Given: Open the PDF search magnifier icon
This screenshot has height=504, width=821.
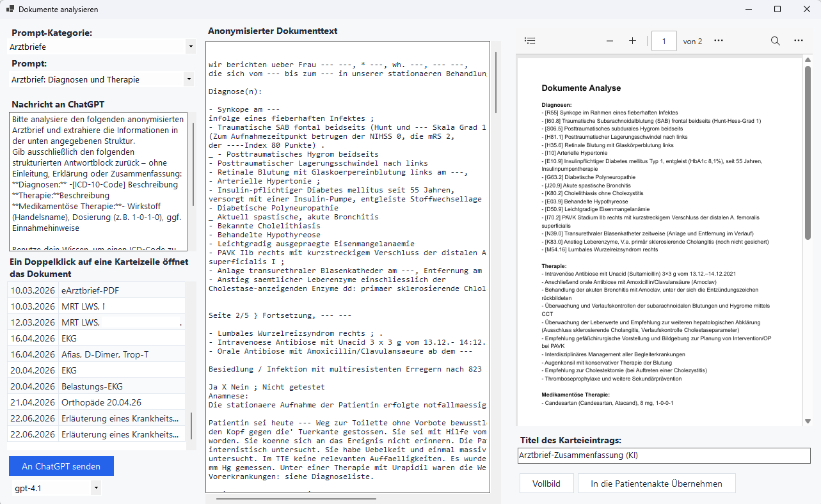Looking at the screenshot, I should coord(775,41).
